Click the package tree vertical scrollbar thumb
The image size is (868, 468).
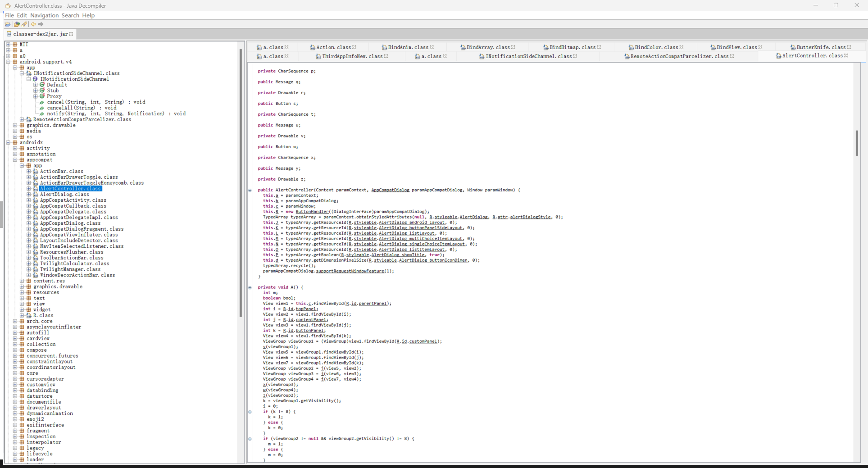pos(241,183)
